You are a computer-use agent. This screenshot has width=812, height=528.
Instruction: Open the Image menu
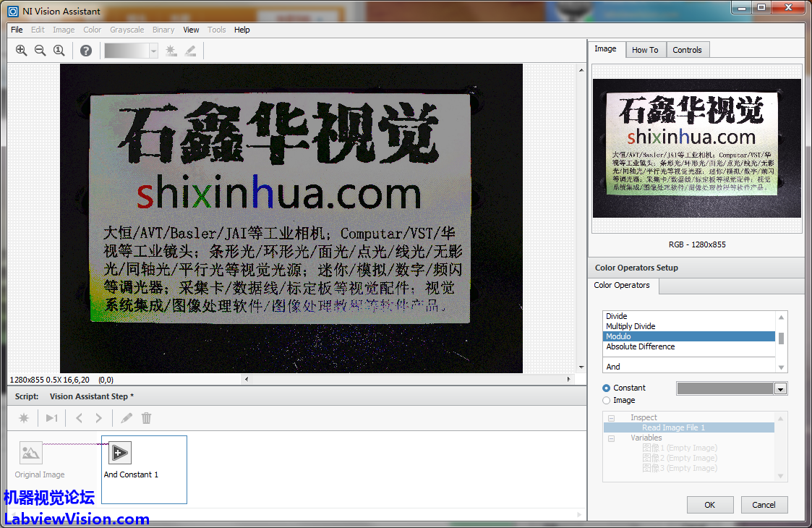point(64,30)
